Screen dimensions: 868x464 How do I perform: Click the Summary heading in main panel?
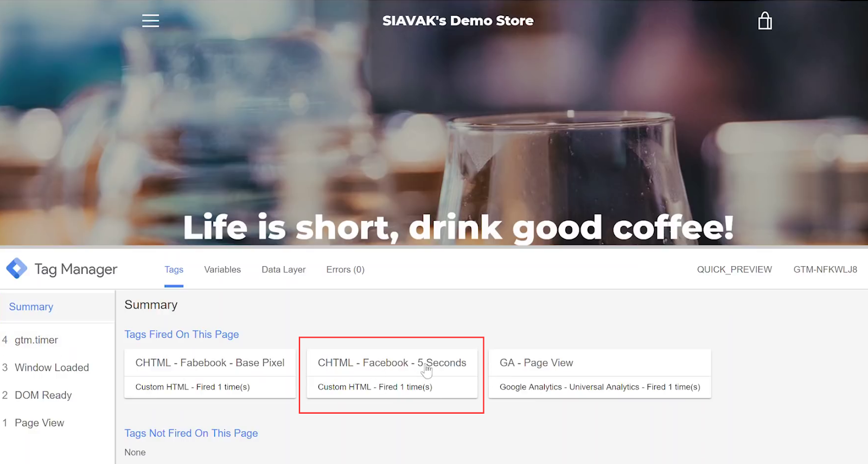coord(151,305)
